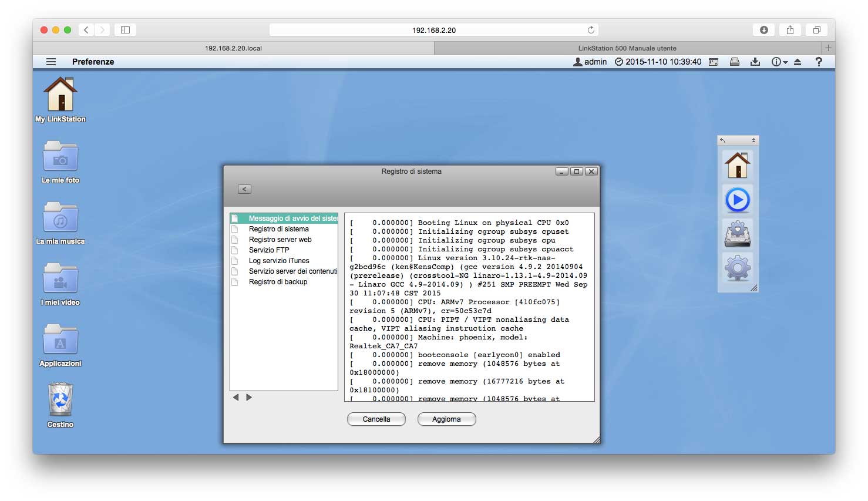
Task: Click the Safari share button
Action: pos(790,30)
